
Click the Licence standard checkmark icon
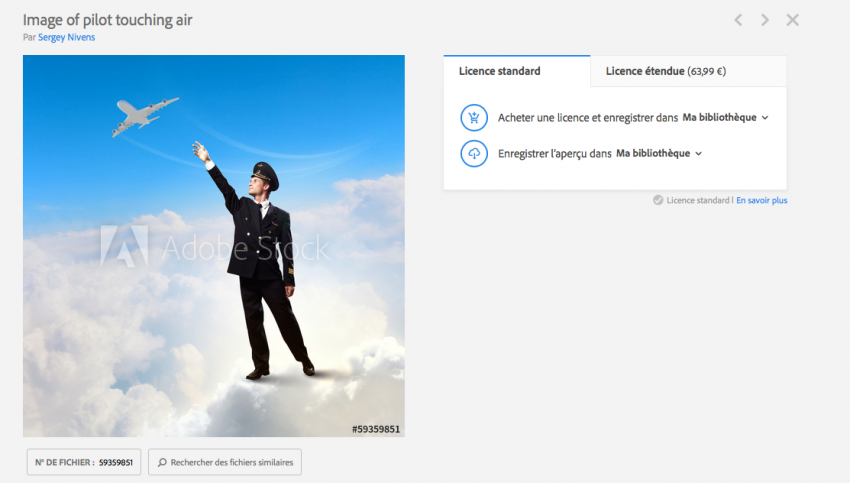click(658, 200)
